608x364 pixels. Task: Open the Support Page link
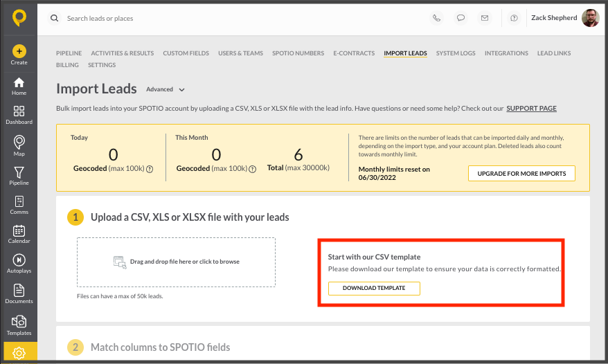click(531, 109)
